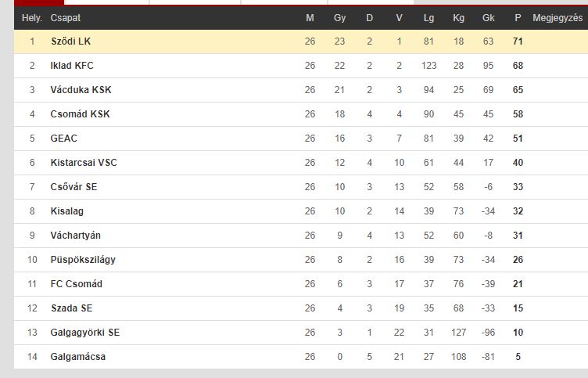Click the P points column header
This screenshot has width=588, height=378.
click(x=518, y=18)
